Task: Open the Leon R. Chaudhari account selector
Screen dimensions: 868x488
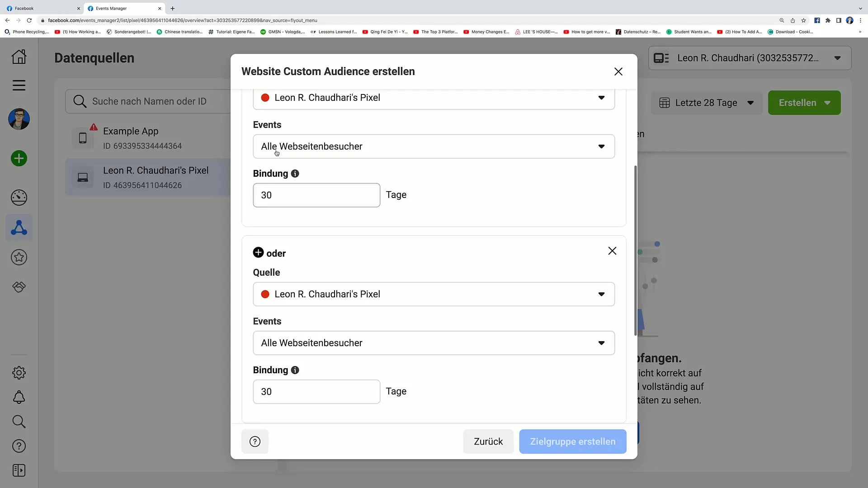Action: [750, 58]
